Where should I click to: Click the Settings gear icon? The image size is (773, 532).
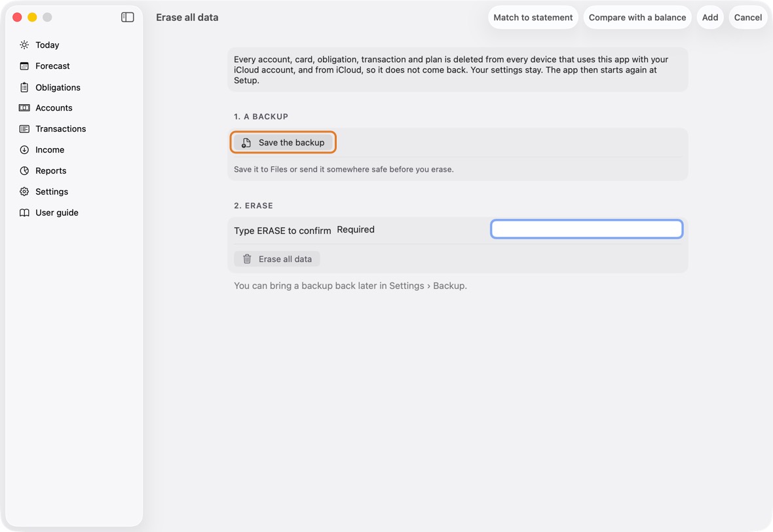click(x=24, y=192)
